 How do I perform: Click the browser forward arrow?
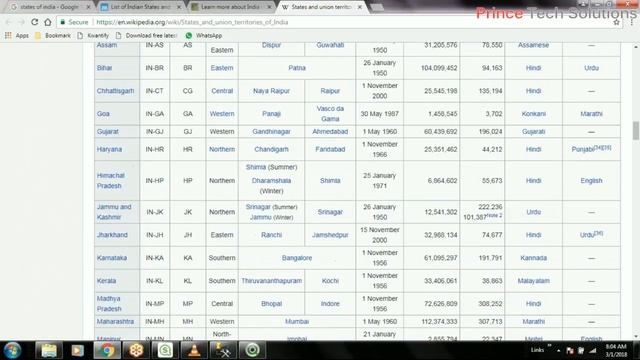click(x=21, y=22)
